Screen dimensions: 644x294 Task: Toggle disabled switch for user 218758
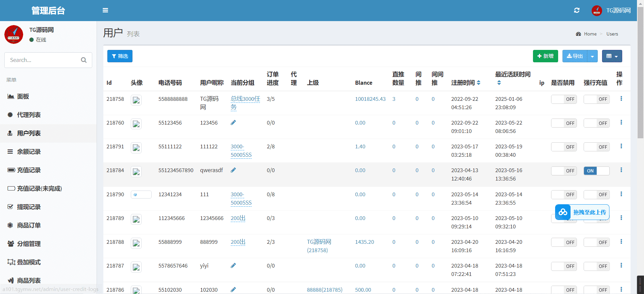563,99
